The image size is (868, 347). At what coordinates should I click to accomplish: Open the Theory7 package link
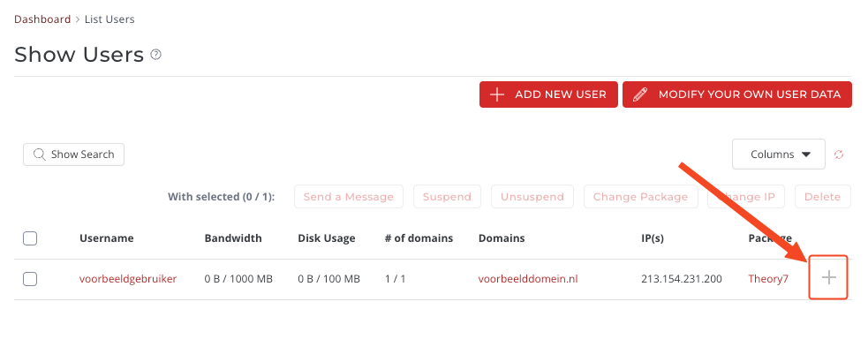[x=768, y=279]
